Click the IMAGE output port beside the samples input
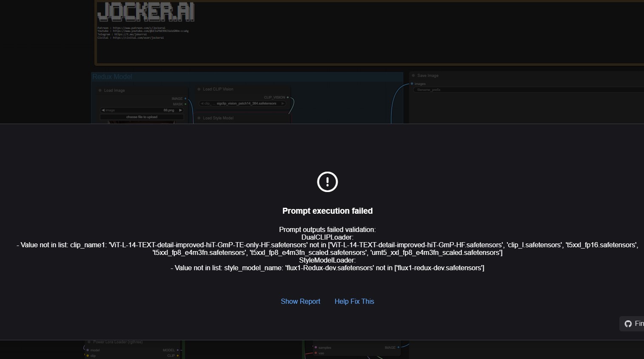This screenshot has height=359, width=644. click(399, 348)
